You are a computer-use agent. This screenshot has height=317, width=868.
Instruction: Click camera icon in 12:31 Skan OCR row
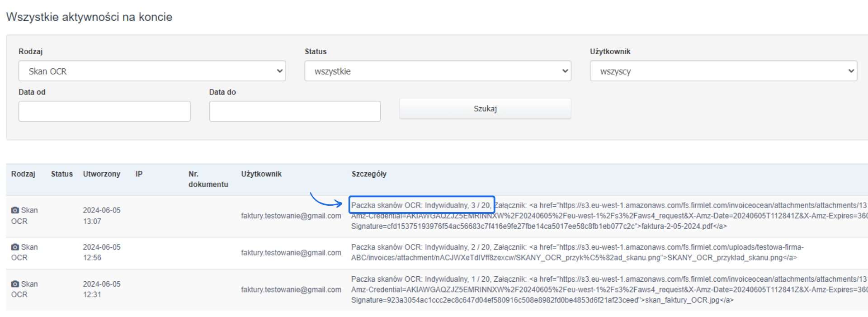click(15, 284)
